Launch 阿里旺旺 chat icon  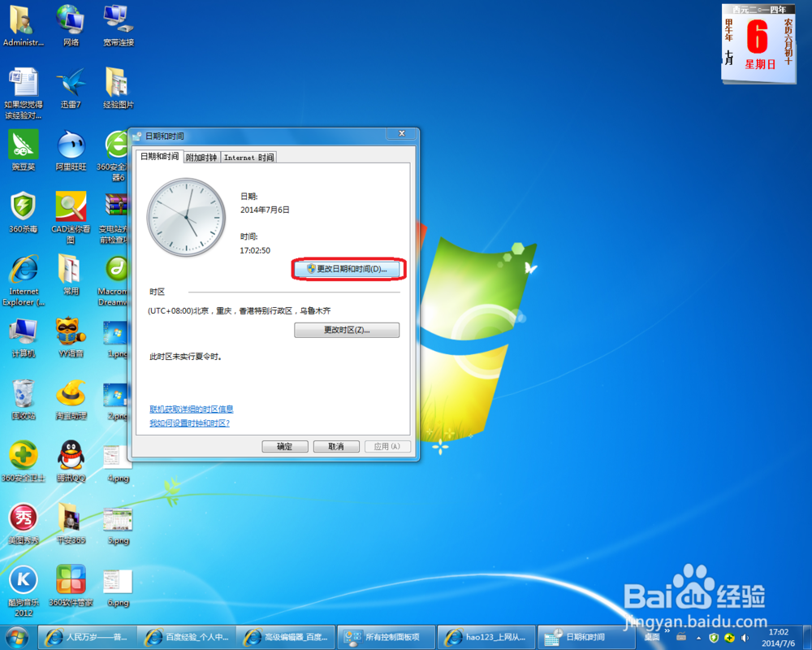pos(71,150)
